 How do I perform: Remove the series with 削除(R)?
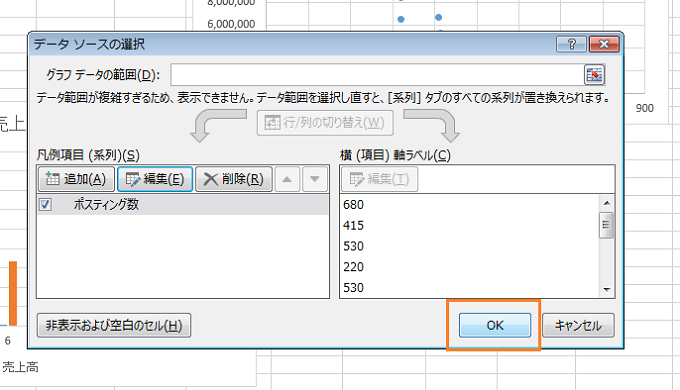[234, 179]
